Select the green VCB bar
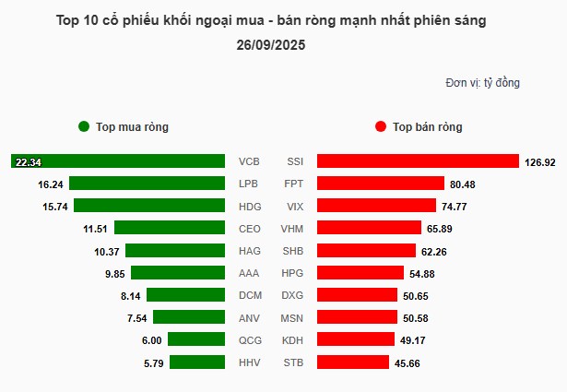567x392 pixels. point(118,161)
